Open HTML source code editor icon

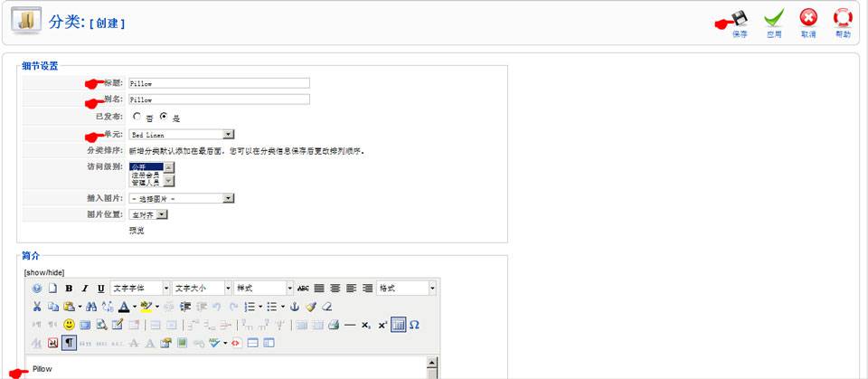pyautogui.click(x=236, y=343)
